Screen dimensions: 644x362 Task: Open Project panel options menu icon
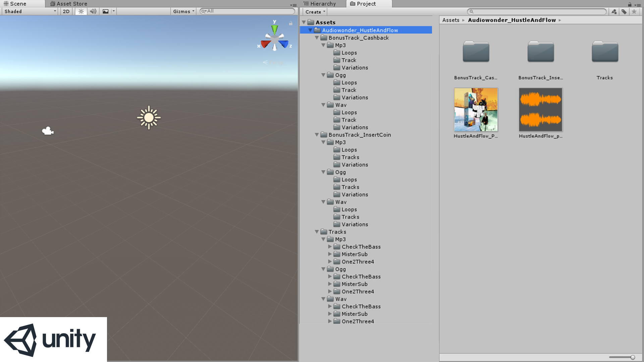coord(638,5)
